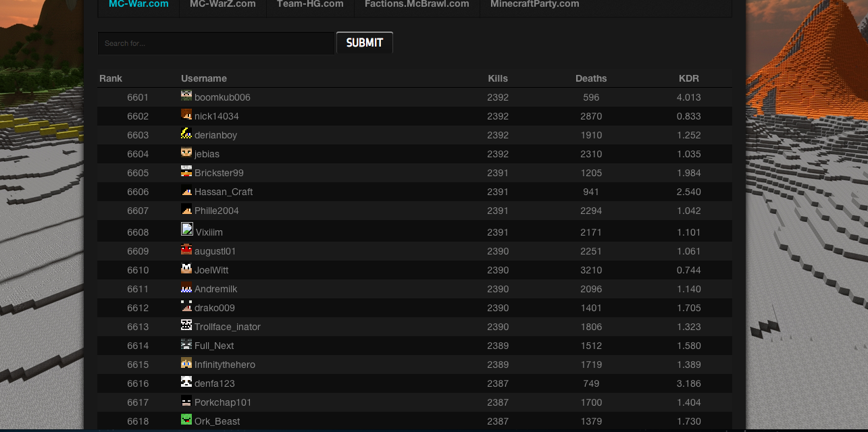Click nick14034's avatar head icon
868x432 pixels.
click(186, 115)
